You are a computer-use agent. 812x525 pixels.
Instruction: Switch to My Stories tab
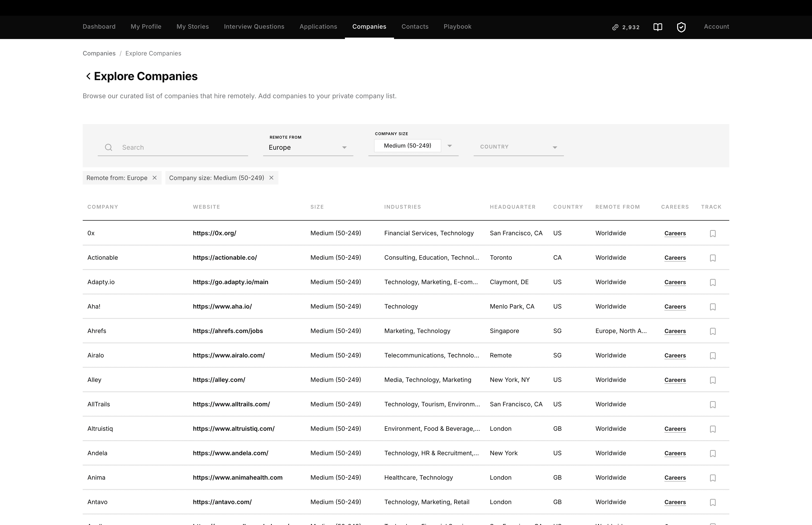click(193, 27)
